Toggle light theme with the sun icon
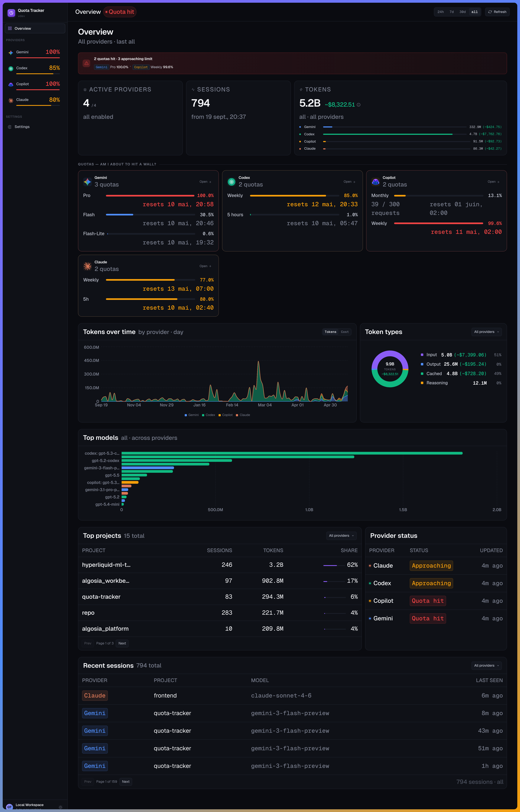The height and width of the screenshot is (812, 520). point(60,807)
